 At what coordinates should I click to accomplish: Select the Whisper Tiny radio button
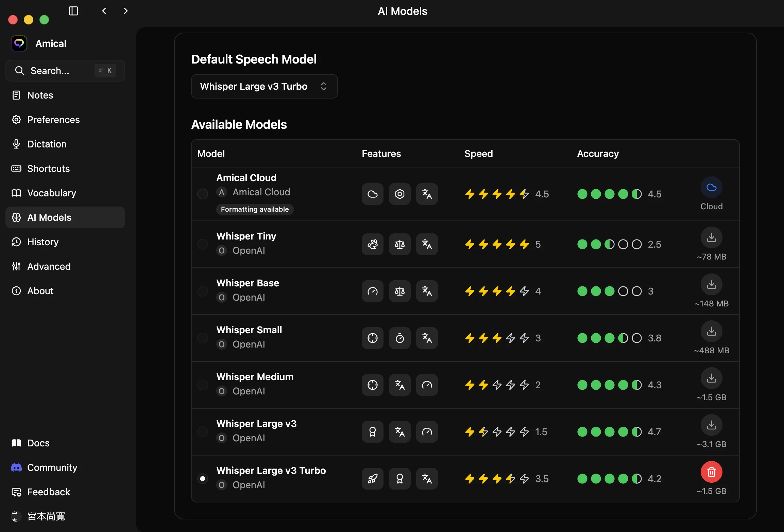(x=203, y=244)
